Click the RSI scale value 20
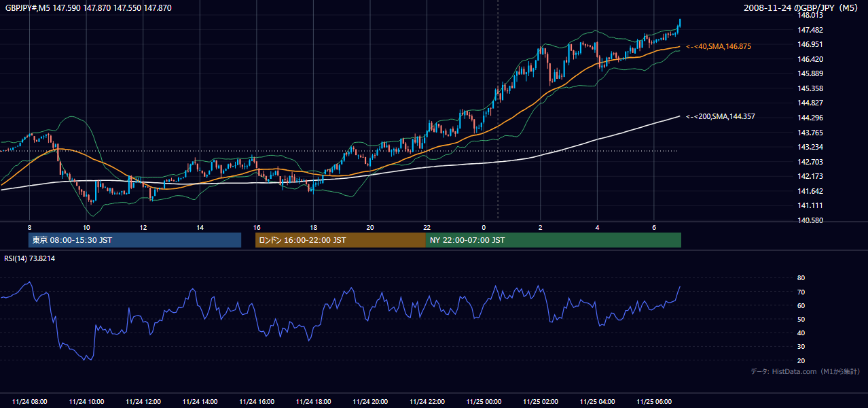The image size is (868, 408). tap(801, 360)
